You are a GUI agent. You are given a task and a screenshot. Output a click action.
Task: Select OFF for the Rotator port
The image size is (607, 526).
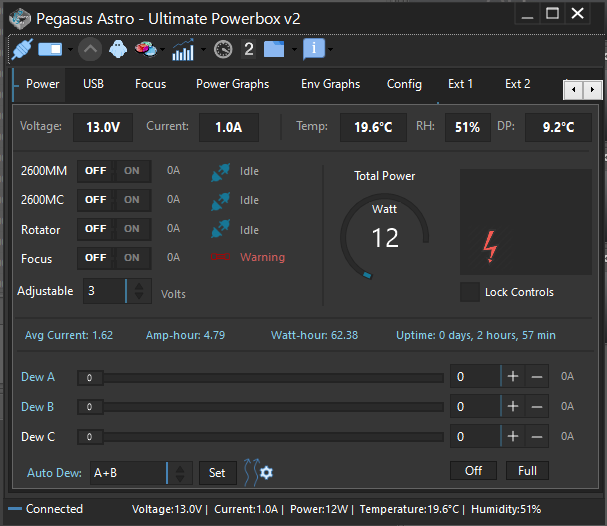click(96, 229)
